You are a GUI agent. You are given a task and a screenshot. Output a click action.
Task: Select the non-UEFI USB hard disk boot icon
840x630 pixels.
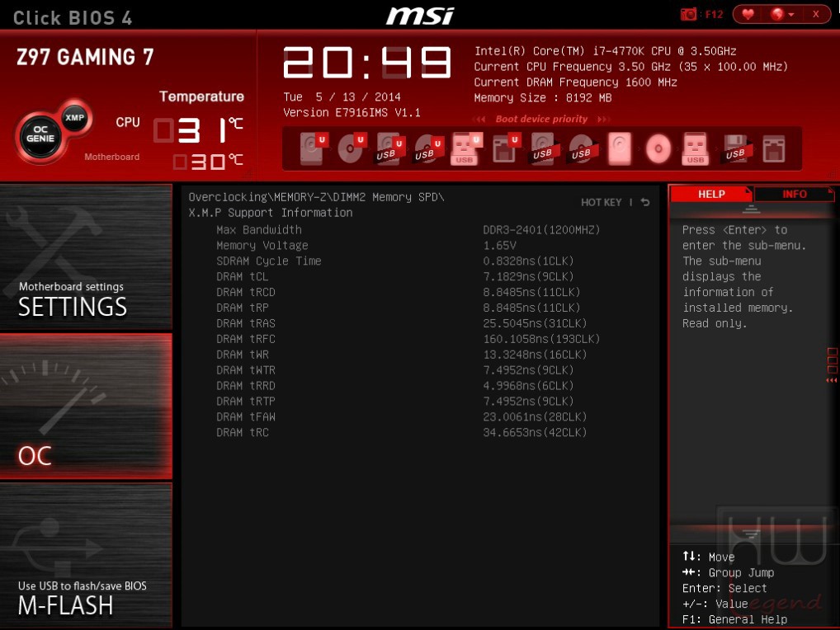[x=545, y=148]
